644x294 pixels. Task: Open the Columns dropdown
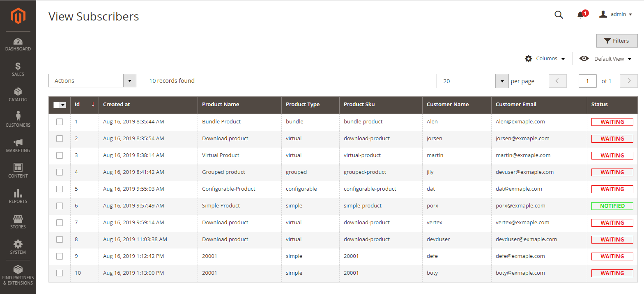[x=545, y=59]
